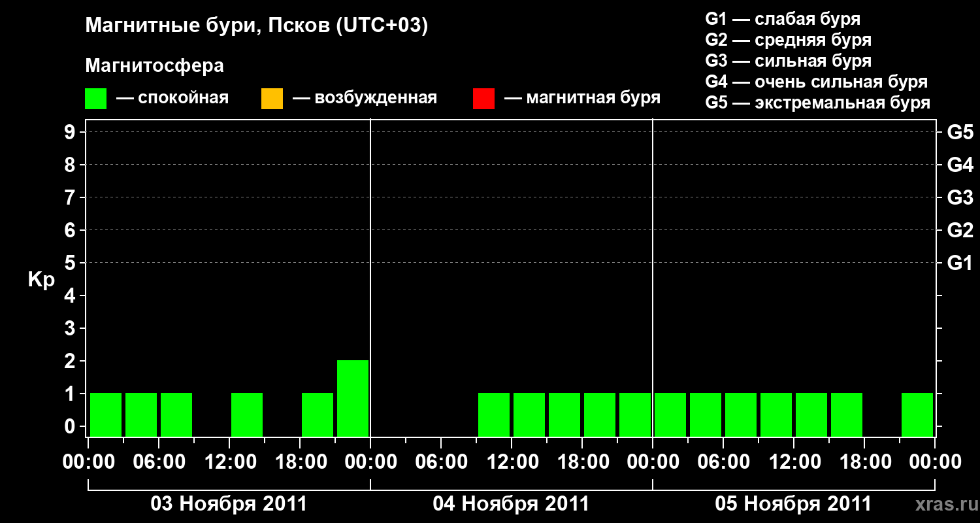Screen dimensions: 980x523
Task: Click the 21:00–00:00 bar on 05 Ноября
Action: [x=917, y=414]
